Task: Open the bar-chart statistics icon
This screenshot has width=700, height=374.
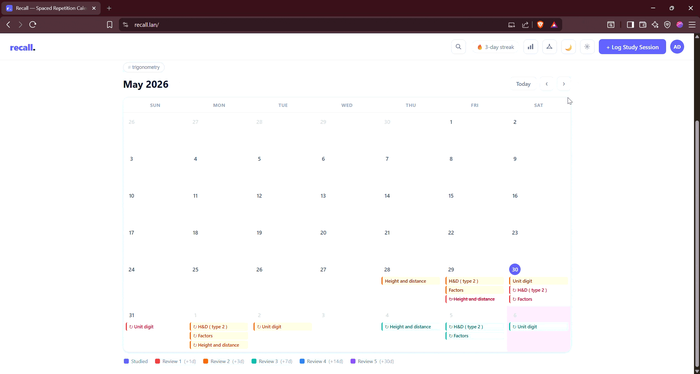Action: click(x=530, y=47)
